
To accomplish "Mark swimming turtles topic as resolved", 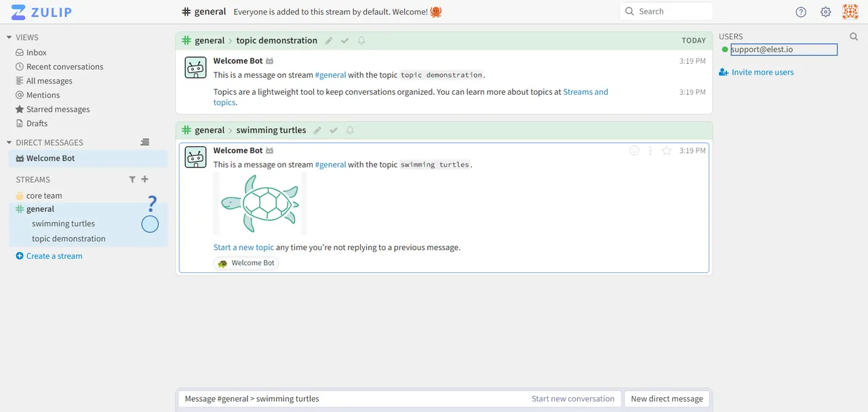I will [x=334, y=130].
